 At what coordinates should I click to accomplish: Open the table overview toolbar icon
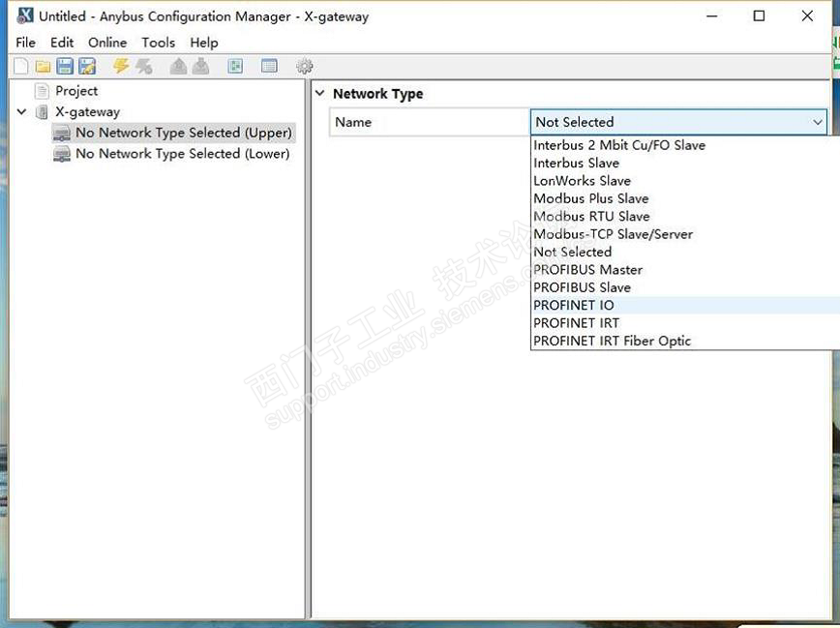coord(269,66)
